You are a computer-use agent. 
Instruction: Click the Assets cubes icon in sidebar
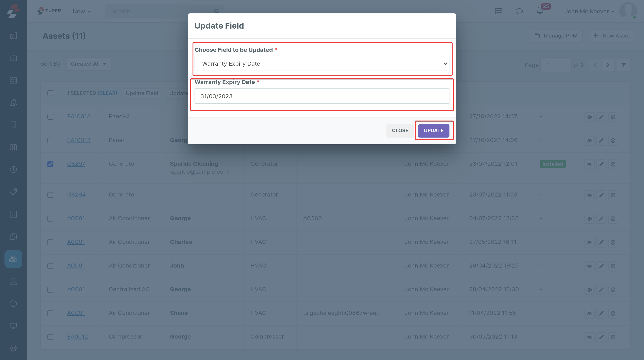pyautogui.click(x=13, y=259)
